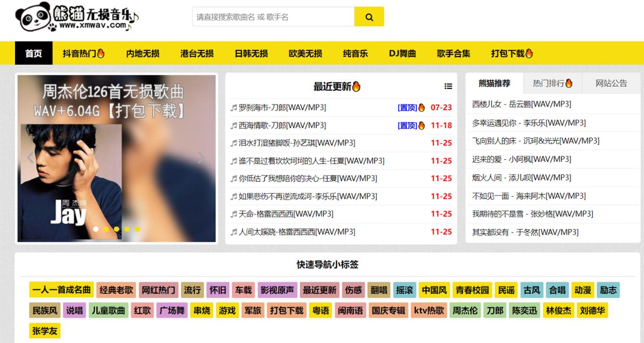Open song 西海情歌-刀郎[WAV/MP3]
Image resolution: width=644 pixels, height=343 pixels.
(283, 126)
